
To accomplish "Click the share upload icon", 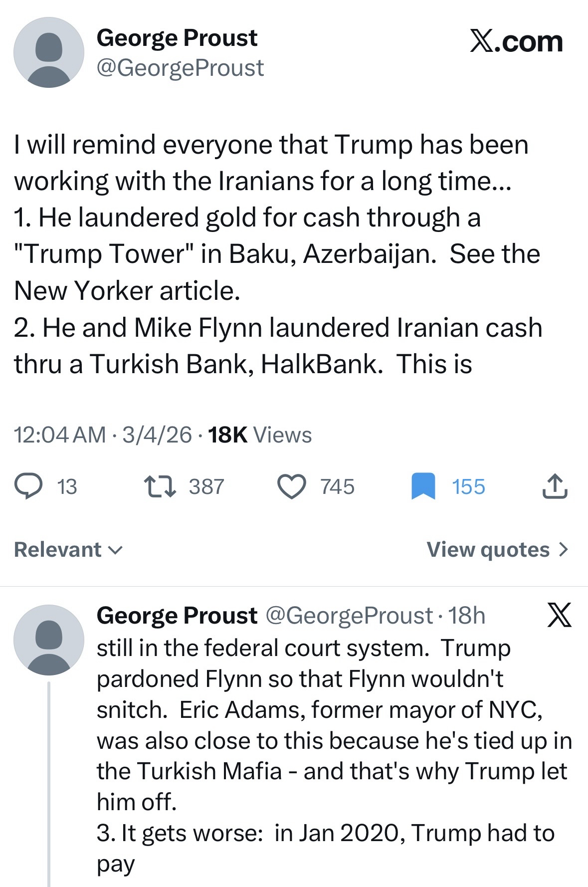I will pyautogui.click(x=555, y=487).
